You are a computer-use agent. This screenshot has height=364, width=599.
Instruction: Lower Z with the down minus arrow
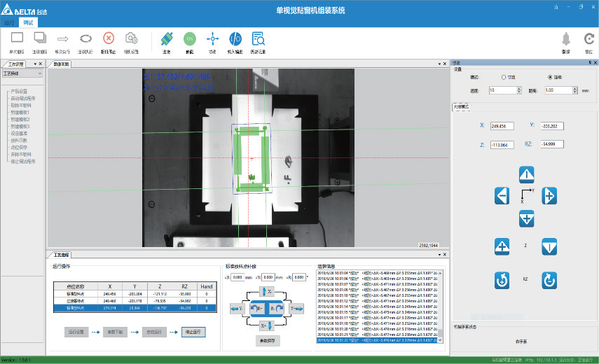[549, 246]
